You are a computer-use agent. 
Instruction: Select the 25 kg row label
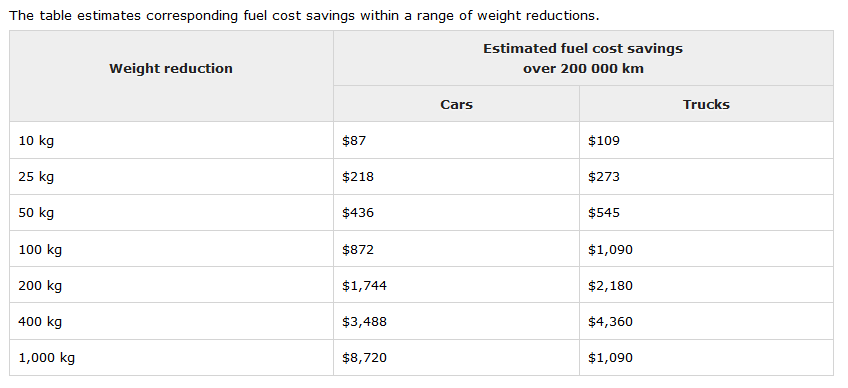pyautogui.click(x=36, y=177)
